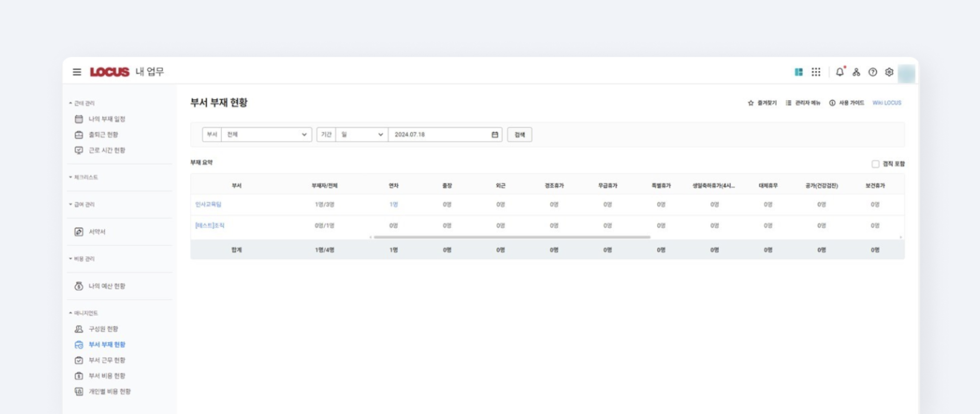Screen dimensions: 980x414
Task: Expand the 체크리스트 sidebar section
Action: 85,177
